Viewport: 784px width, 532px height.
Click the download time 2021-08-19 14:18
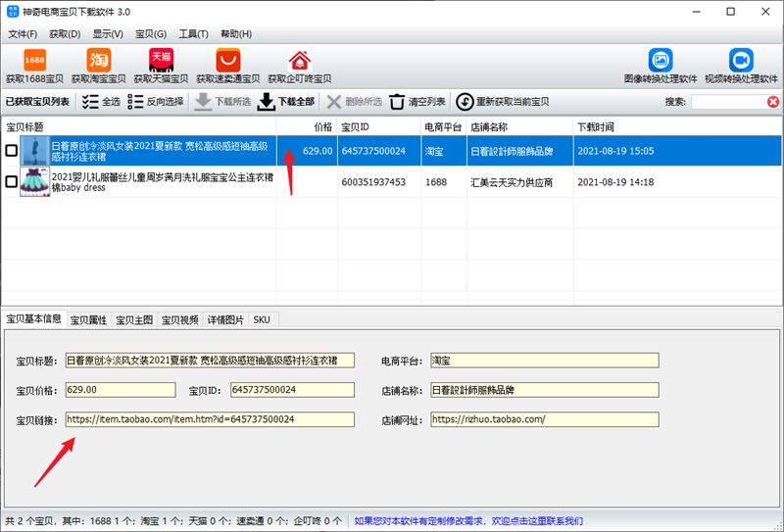click(x=615, y=182)
